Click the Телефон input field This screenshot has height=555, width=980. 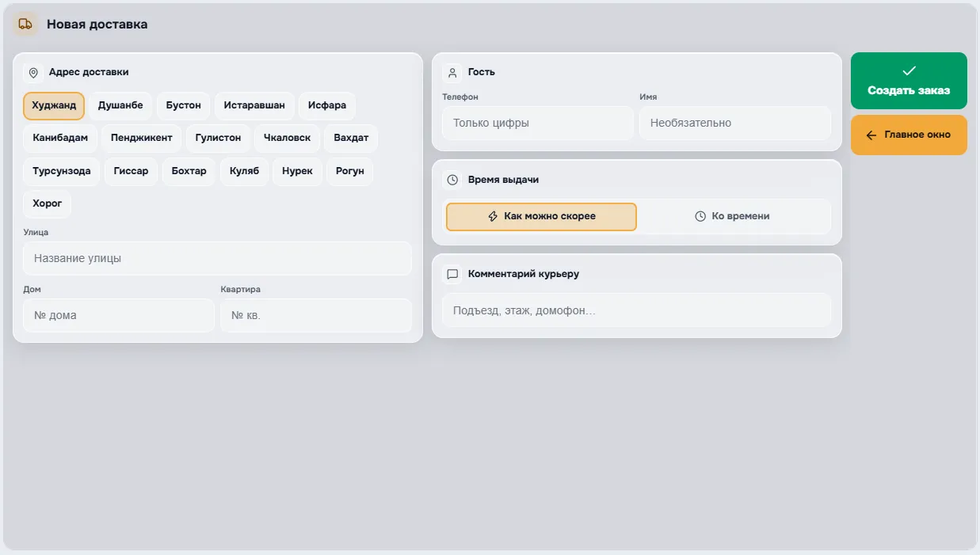pyautogui.click(x=538, y=124)
